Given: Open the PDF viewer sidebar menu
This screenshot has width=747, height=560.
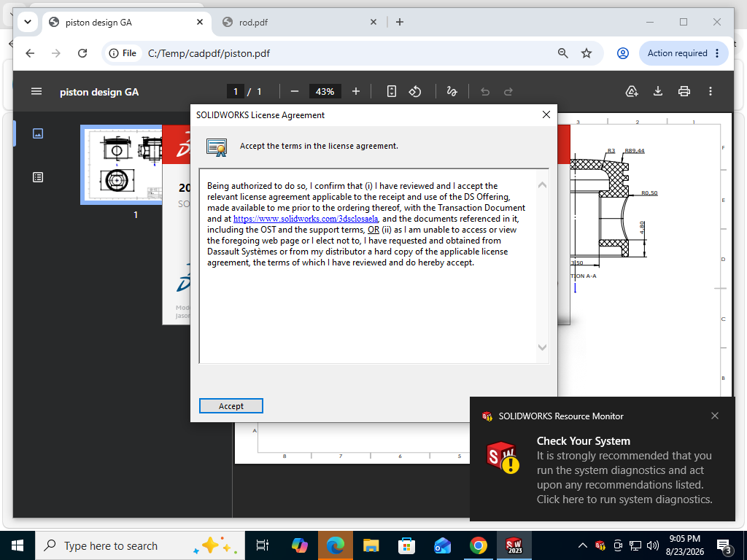Looking at the screenshot, I should point(36,91).
